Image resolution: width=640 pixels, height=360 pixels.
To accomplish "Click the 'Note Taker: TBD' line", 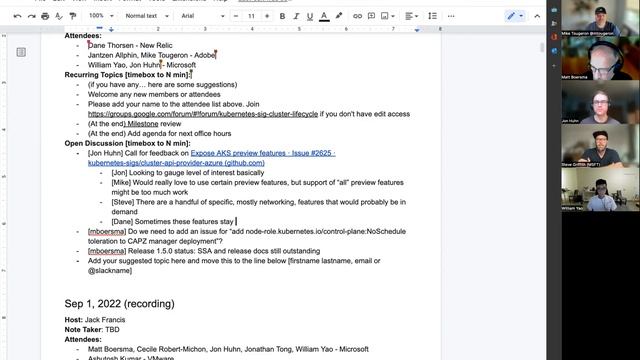I will pos(92,329).
